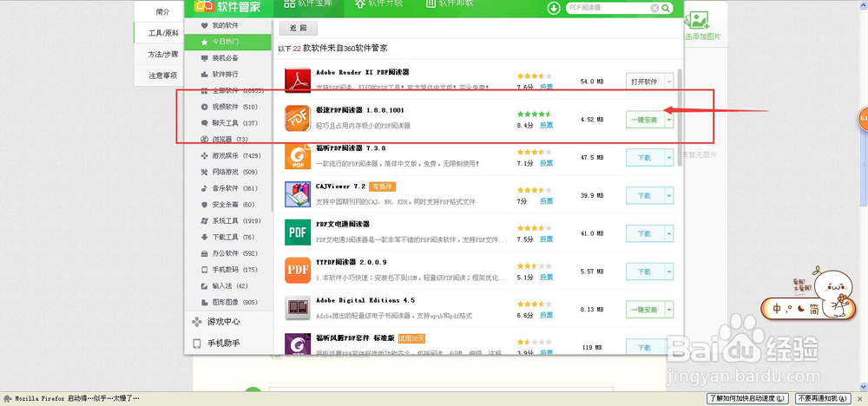Click the purple 福昕风腾PDF套件 icon
868x406 pixels.
coord(297,344)
